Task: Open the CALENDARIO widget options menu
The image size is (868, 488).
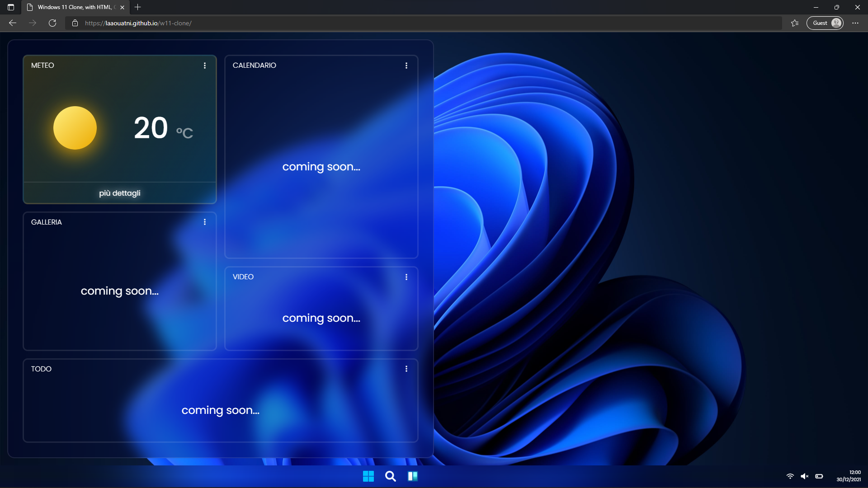Action: pyautogui.click(x=406, y=65)
